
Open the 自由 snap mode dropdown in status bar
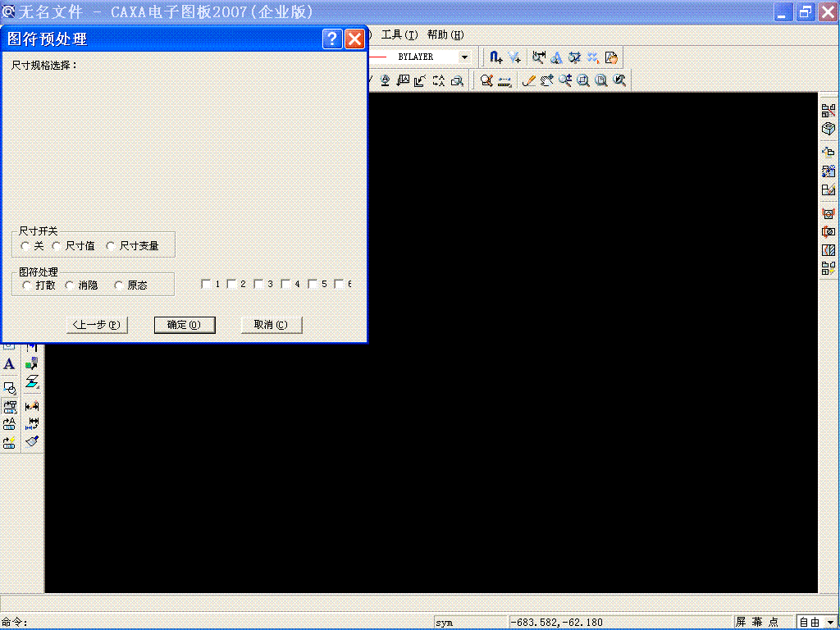point(830,622)
